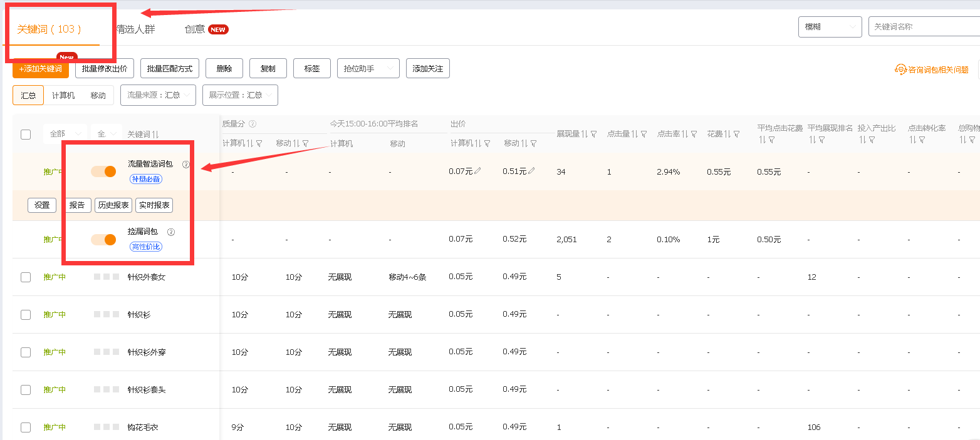Expand the 流量来源：汇总 dropdown
The height and width of the screenshot is (440, 980).
point(158,95)
